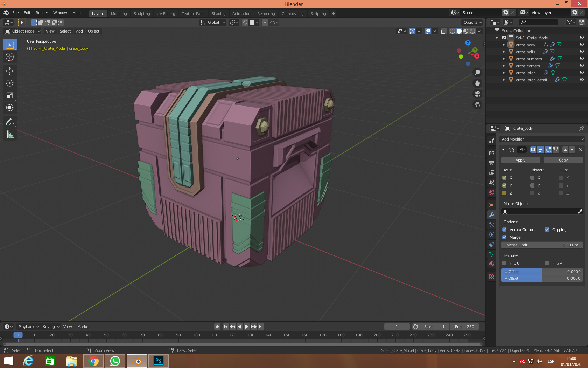Select the Rotate tool
588x368 pixels.
coord(10,83)
